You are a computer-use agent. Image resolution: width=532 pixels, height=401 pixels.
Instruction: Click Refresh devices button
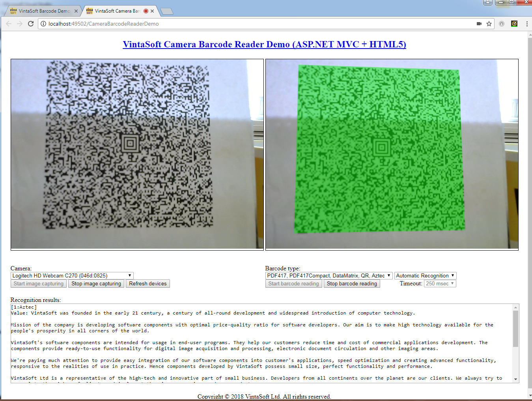(x=148, y=283)
